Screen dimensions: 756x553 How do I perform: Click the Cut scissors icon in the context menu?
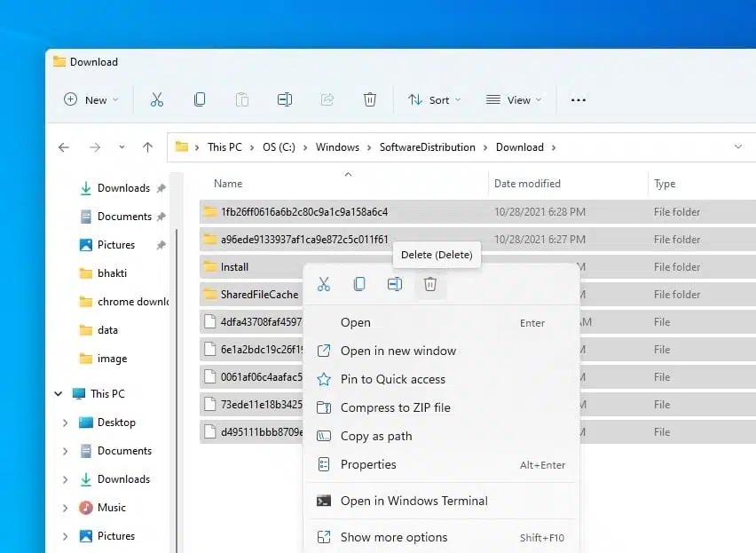[x=324, y=284]
